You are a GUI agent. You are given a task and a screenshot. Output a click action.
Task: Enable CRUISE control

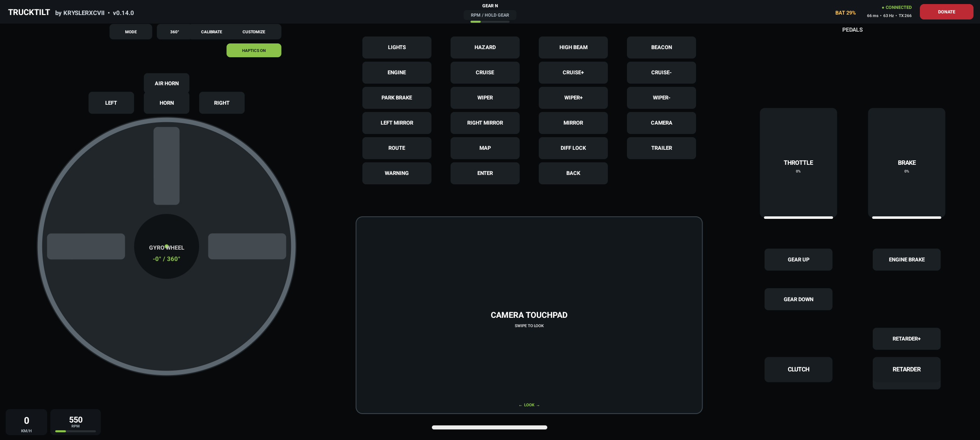(x=485, y=72)
